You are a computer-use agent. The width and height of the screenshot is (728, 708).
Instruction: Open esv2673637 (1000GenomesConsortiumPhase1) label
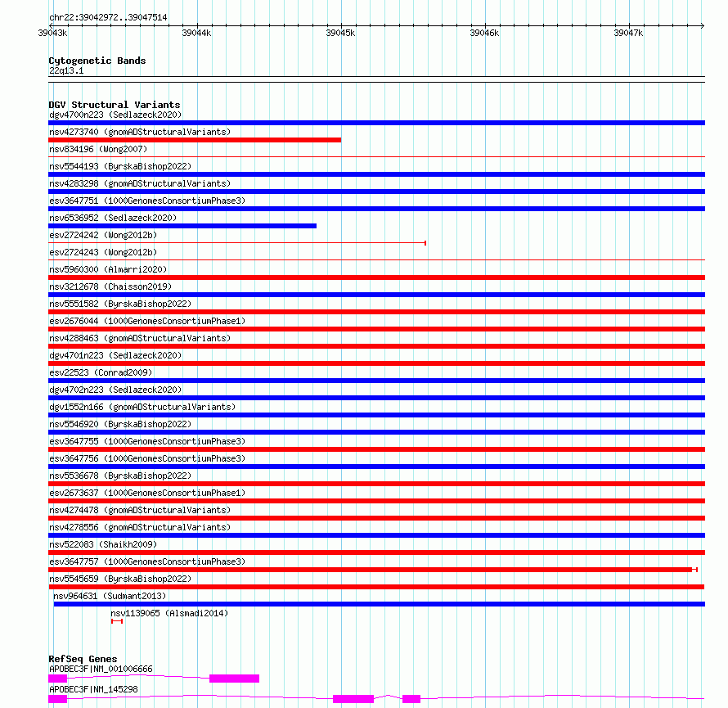tap(147, 493)
